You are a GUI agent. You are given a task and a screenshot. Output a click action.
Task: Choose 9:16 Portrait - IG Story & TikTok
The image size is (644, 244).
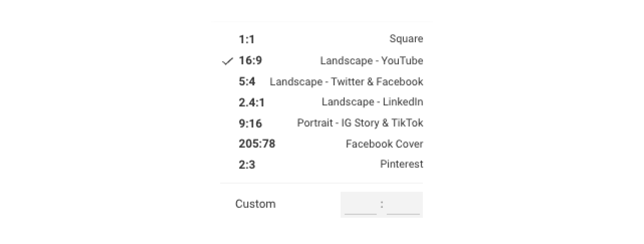pyautogui.click(x=322, y=123)
